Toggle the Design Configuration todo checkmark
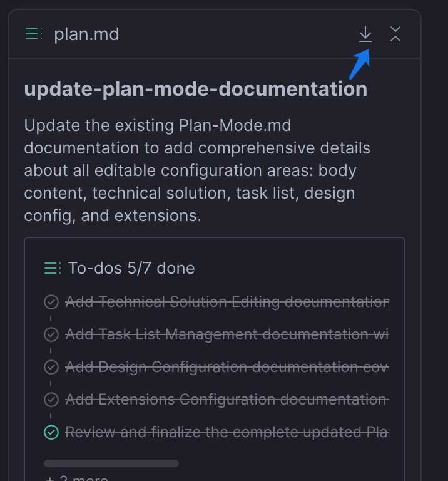This screenshot has width=448, height=481. [51, 367]
